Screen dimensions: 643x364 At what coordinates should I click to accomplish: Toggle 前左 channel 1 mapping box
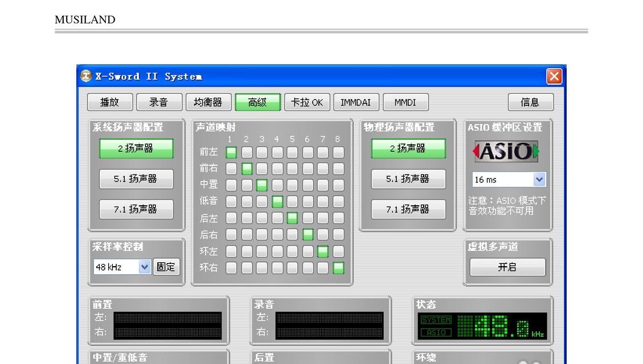[231, 152]
